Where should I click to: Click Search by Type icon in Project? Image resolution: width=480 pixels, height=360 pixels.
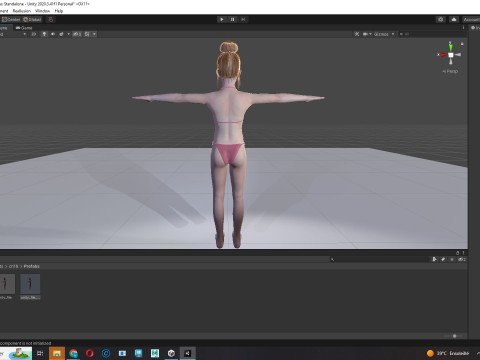click(x=434, y=259)
